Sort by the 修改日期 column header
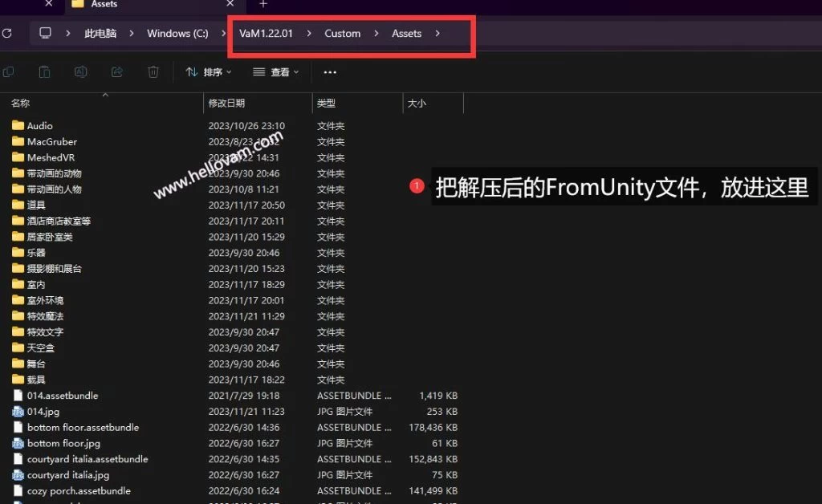Screen dimensions: 822x504 point(227,104)
